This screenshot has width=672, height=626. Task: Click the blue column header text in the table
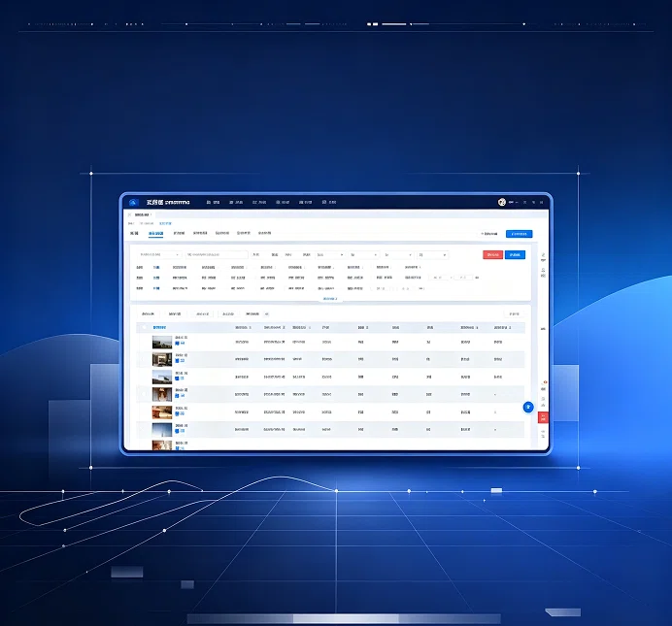159,328
